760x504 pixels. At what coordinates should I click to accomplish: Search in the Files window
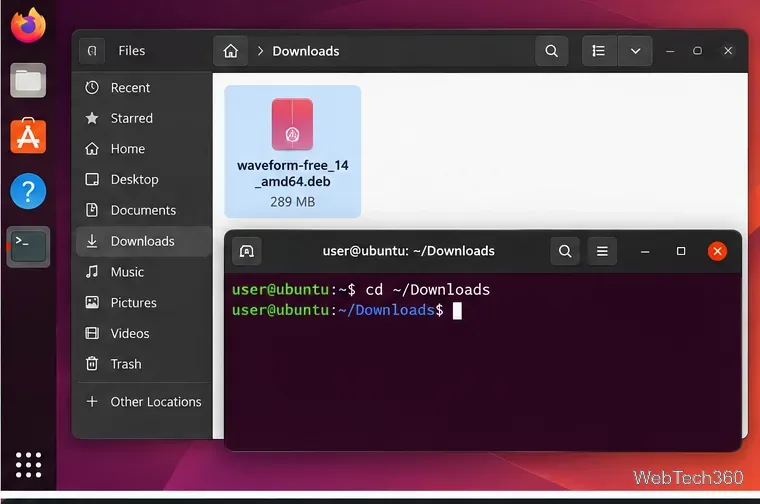click(x=552, y=51)
